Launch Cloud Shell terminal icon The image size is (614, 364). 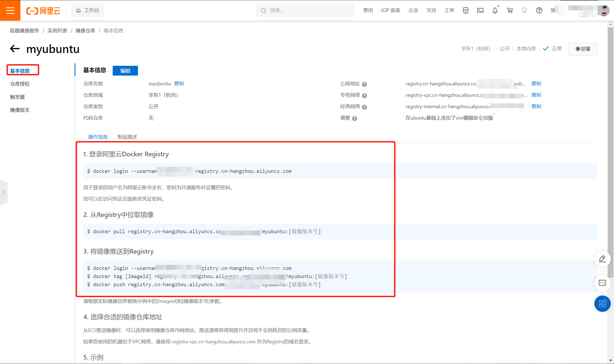[x=480, y=10]
